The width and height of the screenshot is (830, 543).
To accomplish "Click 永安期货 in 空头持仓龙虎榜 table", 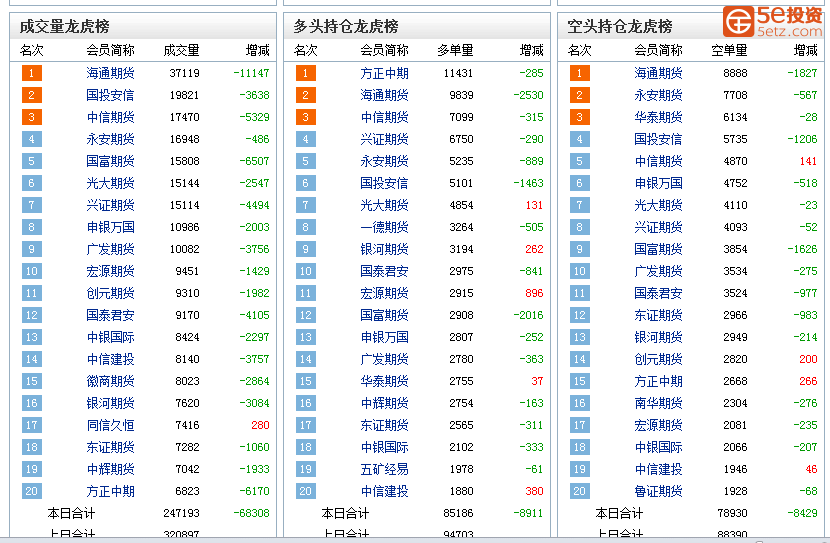I will coord(658,95).
